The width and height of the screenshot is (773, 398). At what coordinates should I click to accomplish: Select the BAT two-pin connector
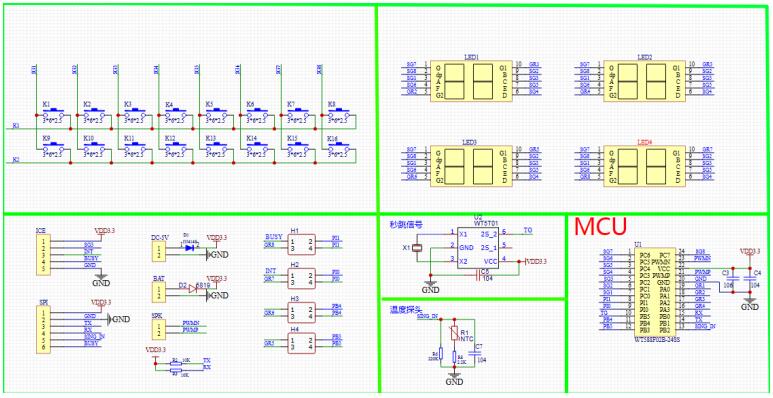pyautogui.click(x=159, y=292)
